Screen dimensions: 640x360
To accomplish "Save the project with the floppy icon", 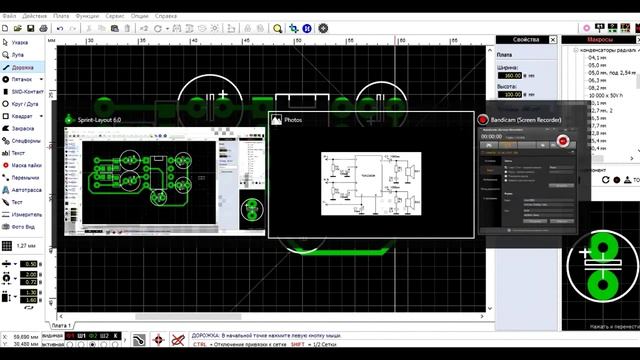I will pyautogui.click(x=31, y=28).
